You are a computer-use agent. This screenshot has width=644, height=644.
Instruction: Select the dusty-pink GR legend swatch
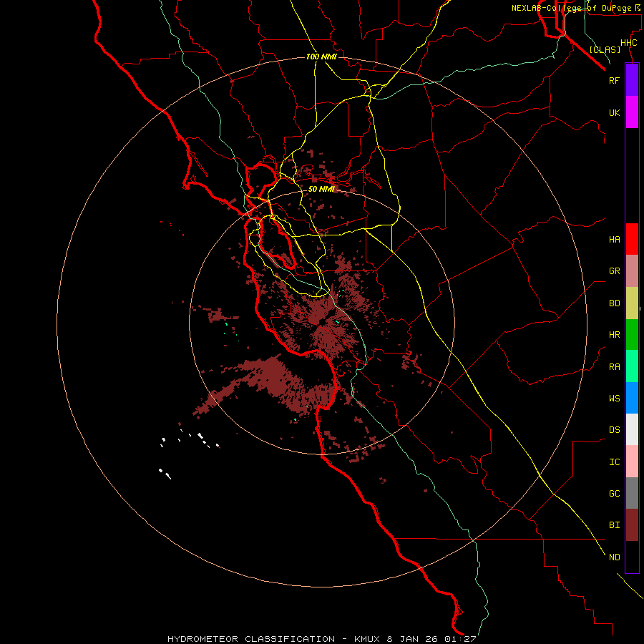click(x=632, y=271)
